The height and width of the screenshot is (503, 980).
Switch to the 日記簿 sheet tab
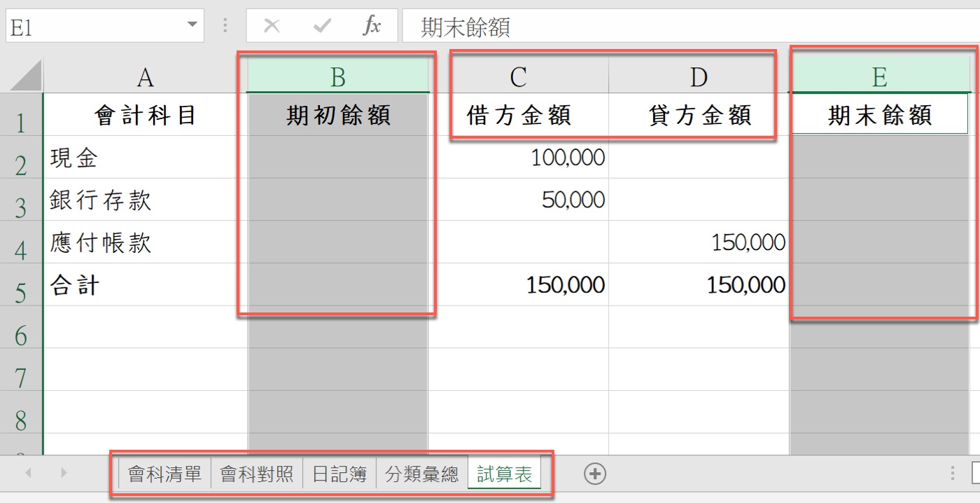point(339,474)
